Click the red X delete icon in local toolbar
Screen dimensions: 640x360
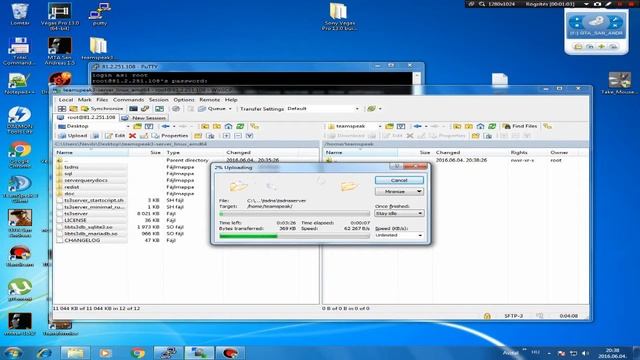point(132,136)
